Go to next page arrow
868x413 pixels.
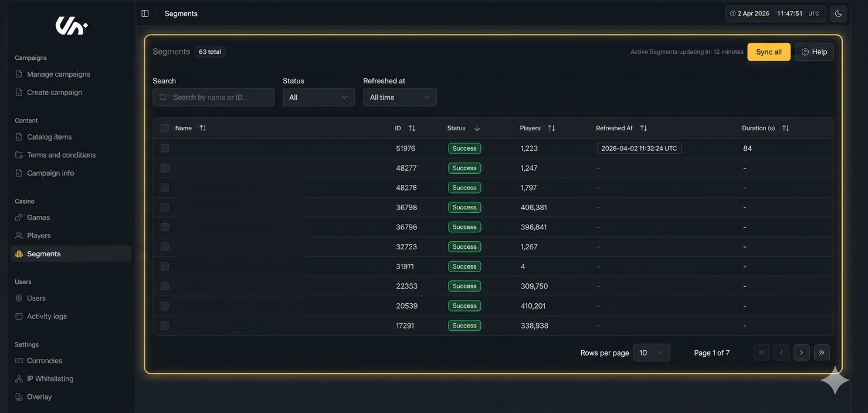tap(801, 353)
